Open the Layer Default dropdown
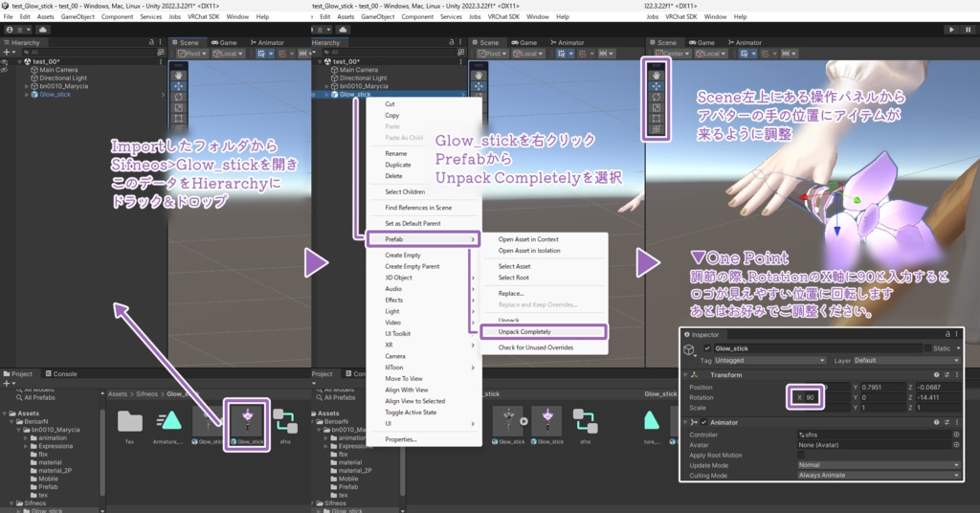The height and width of the screenshot is (513, 980). pyautogui.click(x=906, y=361)
